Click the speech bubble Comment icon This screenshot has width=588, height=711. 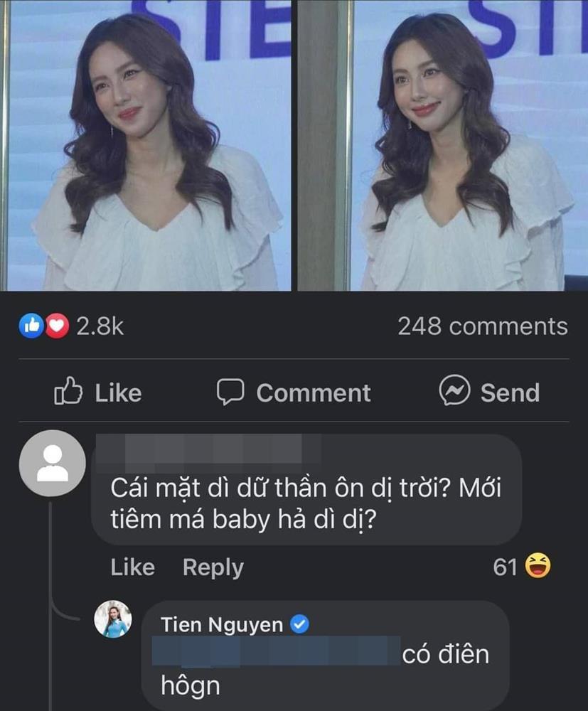click(x=230, y=392)
